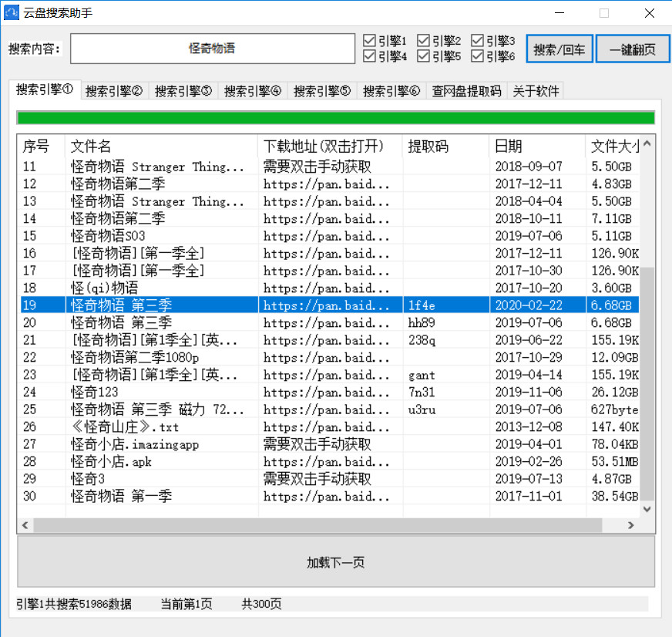This screenshot has height=637, width=672.
Task: Click the cloud app icon in title bar
Action: coord(11,12)
